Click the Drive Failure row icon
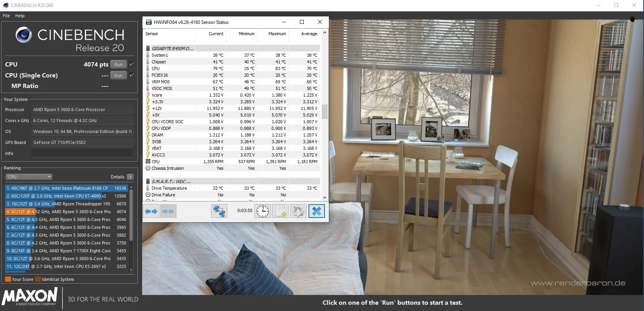The image size is (644, 311). [x=148, y=195]
